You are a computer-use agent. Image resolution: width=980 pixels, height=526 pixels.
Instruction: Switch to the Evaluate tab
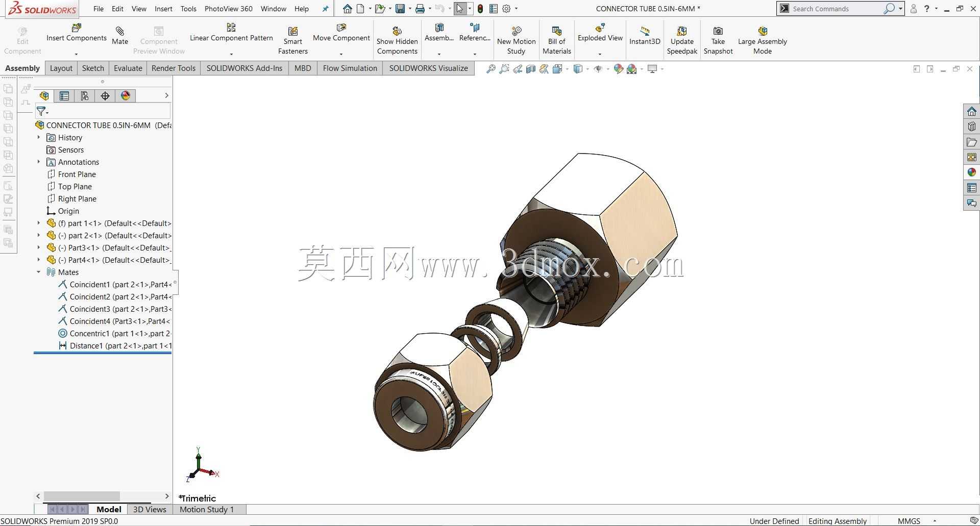click(x=128, y=68)
